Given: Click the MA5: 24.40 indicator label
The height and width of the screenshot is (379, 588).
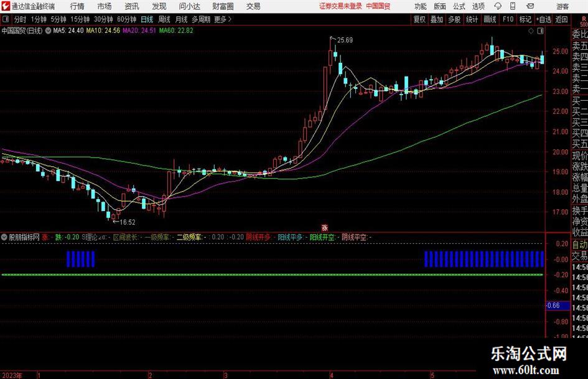Looking at the screenshot, I should pyautogui.click(x=68, y=30).
